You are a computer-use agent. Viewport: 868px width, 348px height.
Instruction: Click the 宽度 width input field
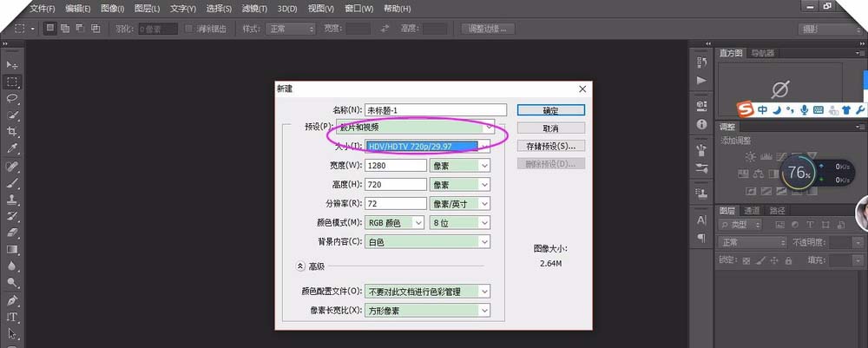pyautogui.click(x=396, y=165)
